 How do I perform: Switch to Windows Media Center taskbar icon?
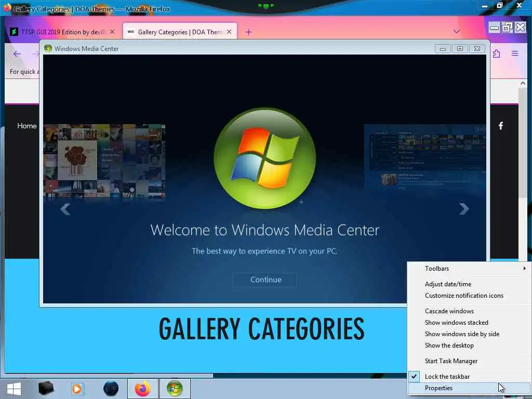(x=175, y=389)
